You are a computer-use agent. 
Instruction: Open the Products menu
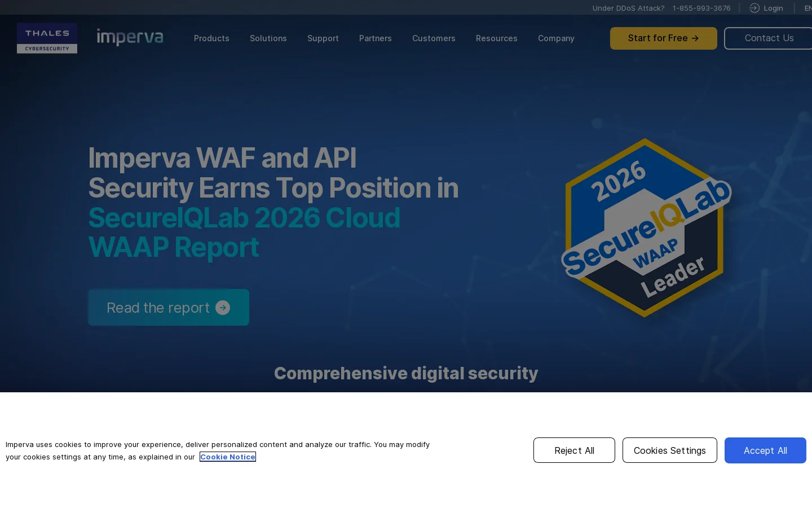point(211,38)
